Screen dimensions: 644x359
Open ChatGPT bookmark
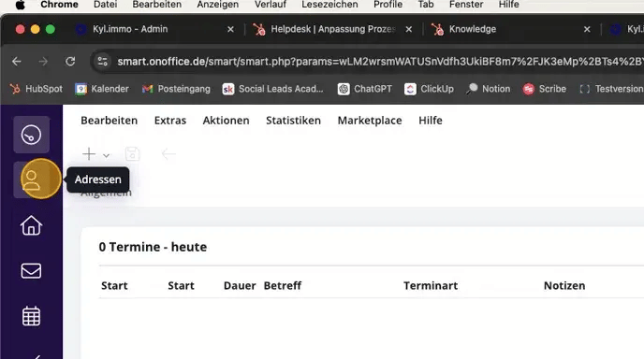tap(365, 89)
